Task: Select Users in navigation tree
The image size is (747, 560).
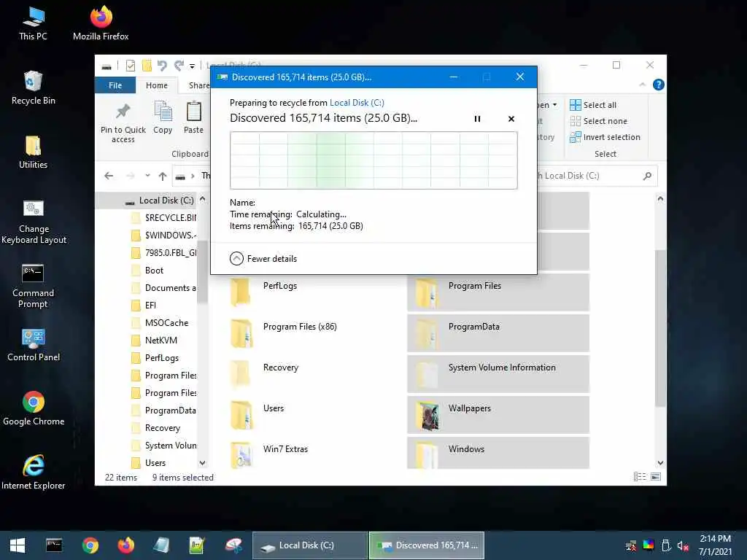Action: point(149,463)
